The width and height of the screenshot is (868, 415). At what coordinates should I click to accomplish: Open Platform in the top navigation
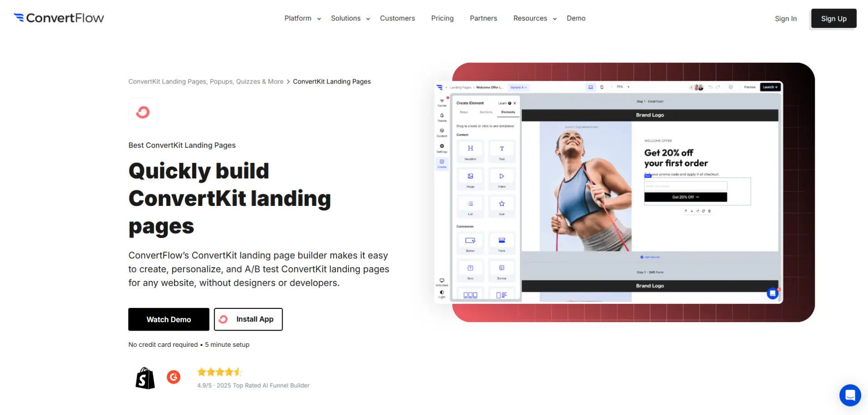pos(298,18)
